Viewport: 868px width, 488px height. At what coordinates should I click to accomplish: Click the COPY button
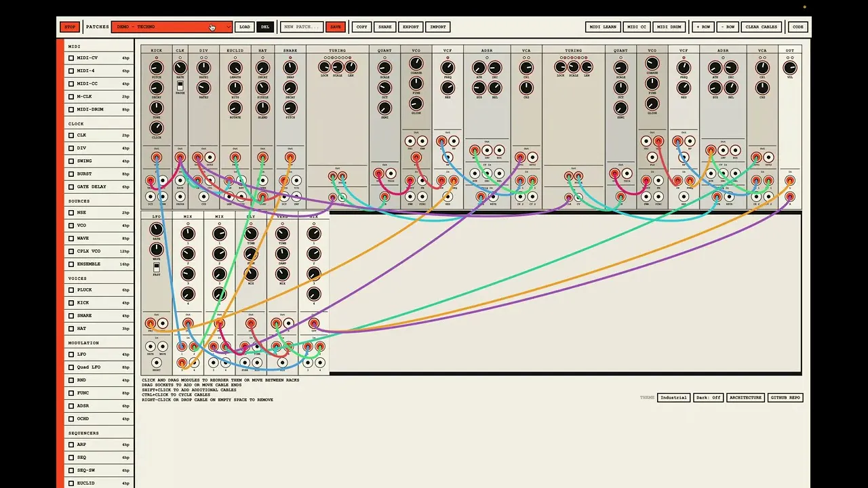pos(362,27)
